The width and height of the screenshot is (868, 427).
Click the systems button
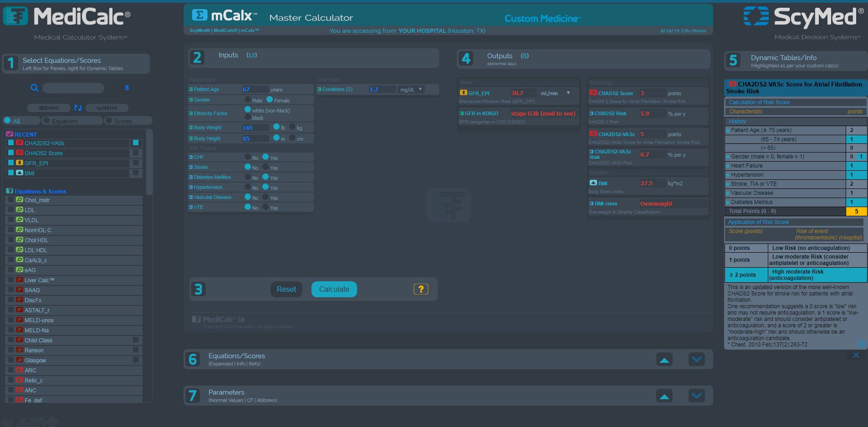(x=107, y=108)
